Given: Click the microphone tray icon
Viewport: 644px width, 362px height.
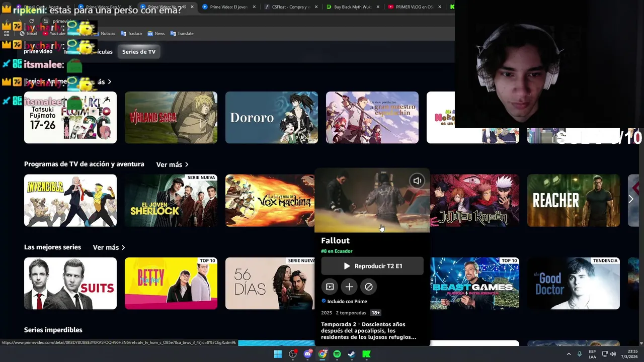Looking at the screenshot, I should pos(580,354).
